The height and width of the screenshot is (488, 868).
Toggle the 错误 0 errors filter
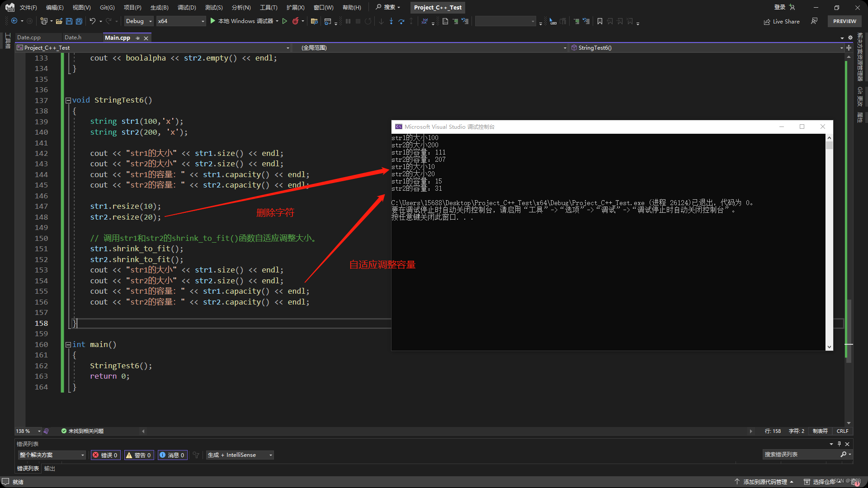[x=106, y=455]
